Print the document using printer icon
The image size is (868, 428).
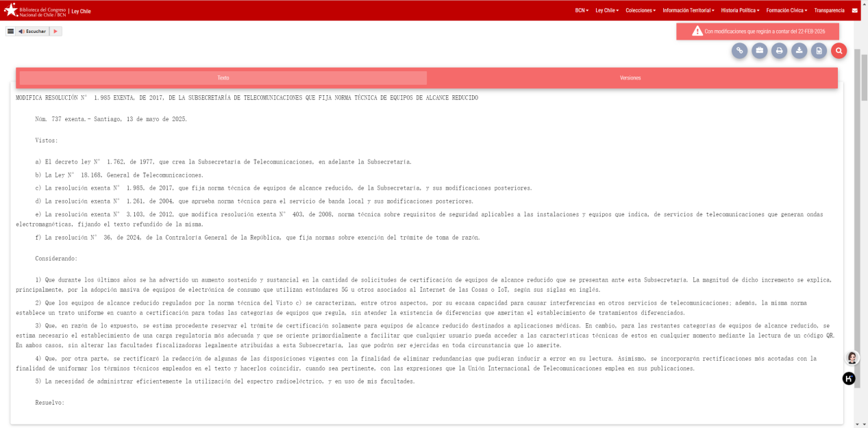pos(779,51)
